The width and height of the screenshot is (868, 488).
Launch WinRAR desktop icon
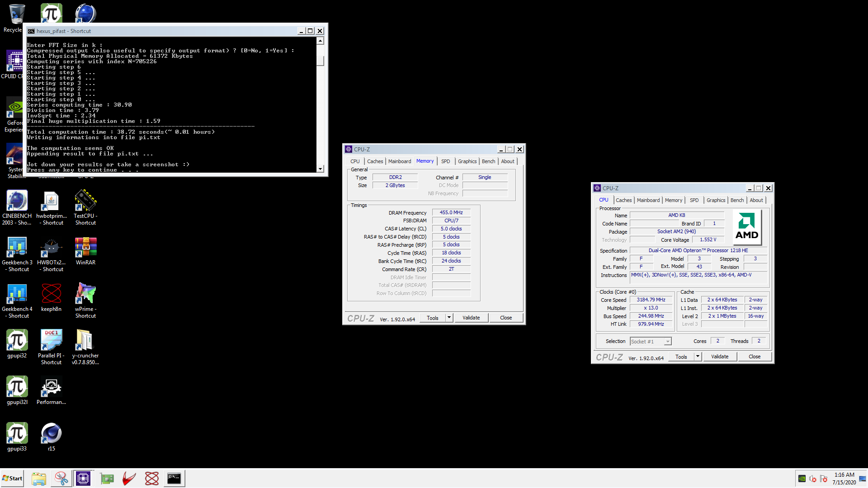point(85,251)
